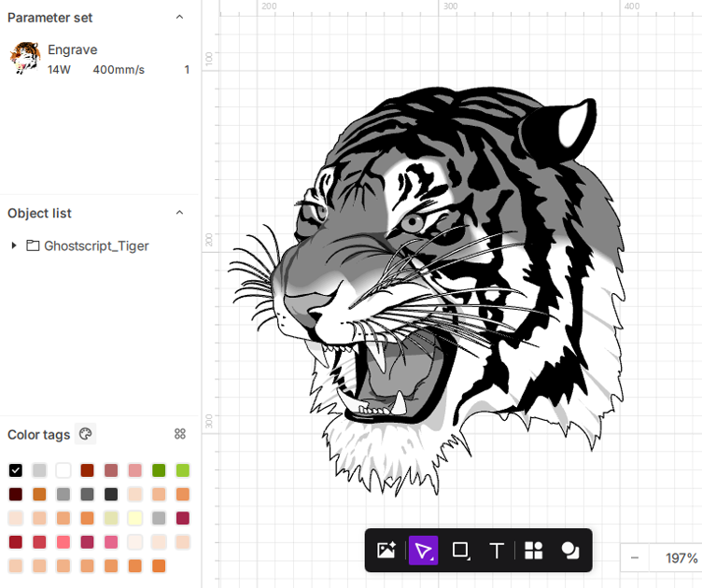Choose the rectangle shape tool
702x588 pixels.
point(460,551)
